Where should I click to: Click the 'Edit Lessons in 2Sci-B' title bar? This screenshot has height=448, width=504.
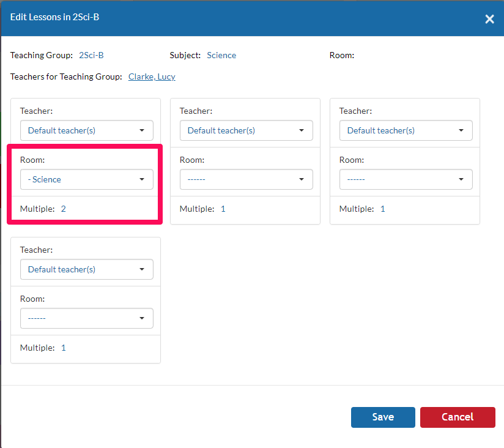click(x=54, y=17)
